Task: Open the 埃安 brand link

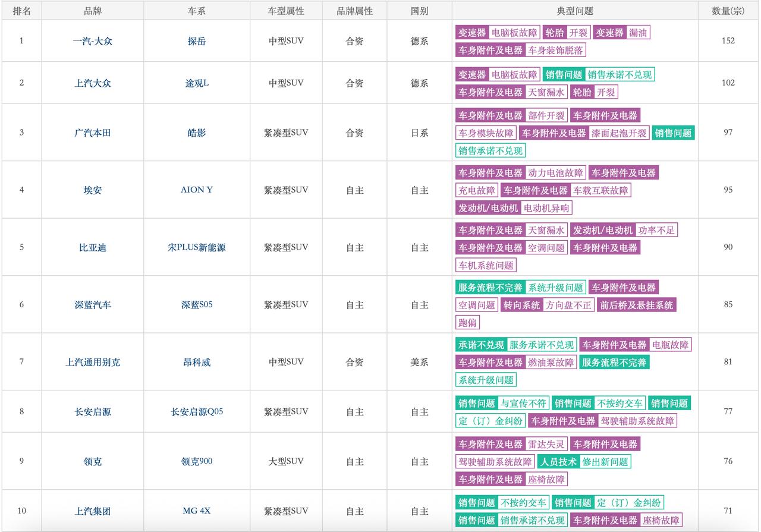Action: pos(92,190)
